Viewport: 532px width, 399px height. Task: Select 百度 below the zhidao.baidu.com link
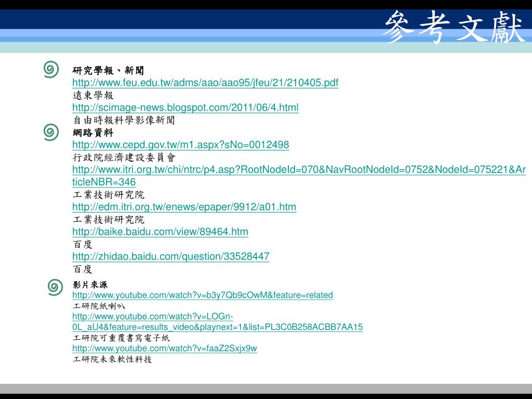83,269
